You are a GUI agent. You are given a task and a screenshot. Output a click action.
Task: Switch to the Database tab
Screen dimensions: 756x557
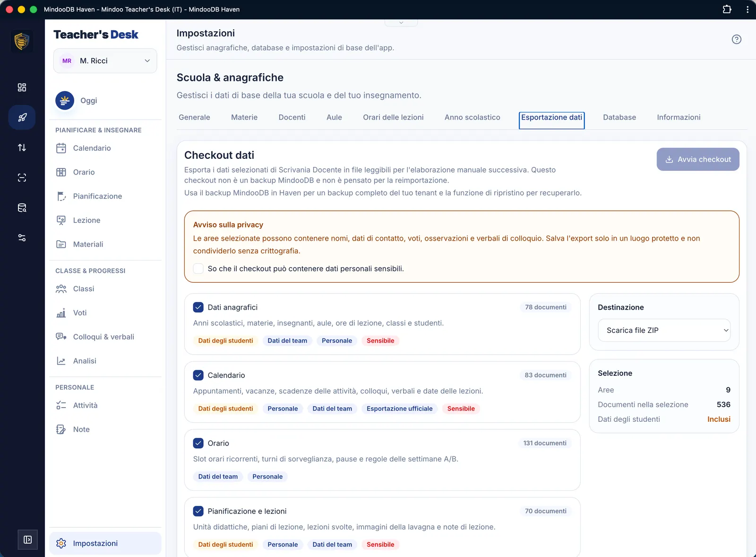(x=619, y=117)
